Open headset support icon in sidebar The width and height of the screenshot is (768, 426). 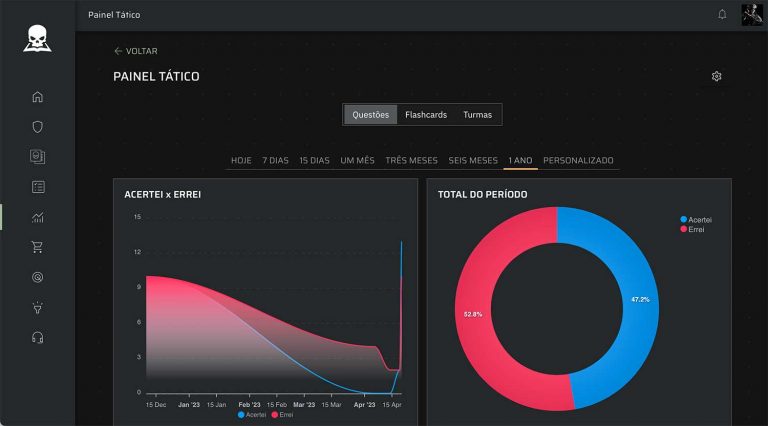click(x=38, y=337)
